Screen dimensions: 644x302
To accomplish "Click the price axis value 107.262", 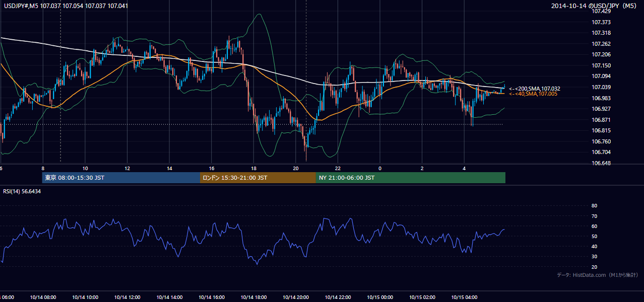I will (x=601, y=44).
